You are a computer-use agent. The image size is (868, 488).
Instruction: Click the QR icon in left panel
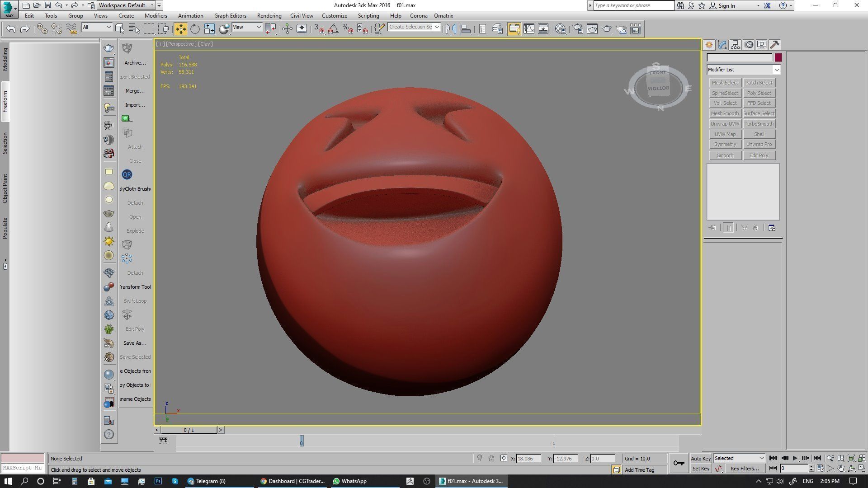127,174
